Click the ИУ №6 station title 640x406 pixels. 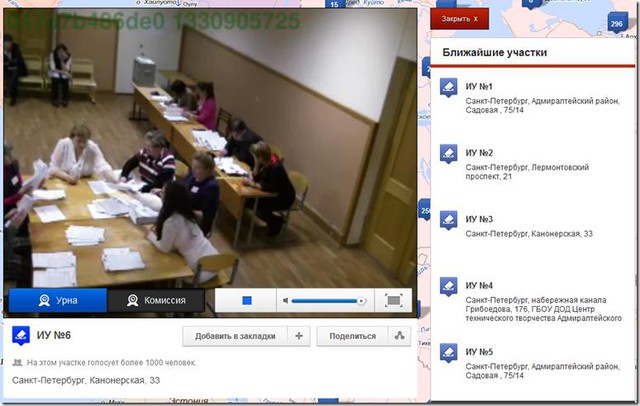[x=53, y=335]
